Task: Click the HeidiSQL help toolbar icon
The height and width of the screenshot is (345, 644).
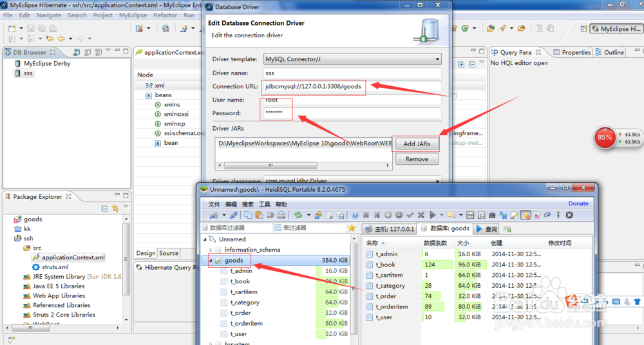Action: (x=355, y=215)
